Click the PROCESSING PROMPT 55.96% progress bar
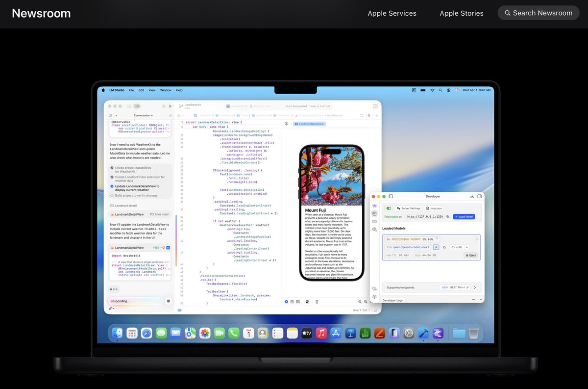Viewport: 588px width, 389px height. point(412,239)
